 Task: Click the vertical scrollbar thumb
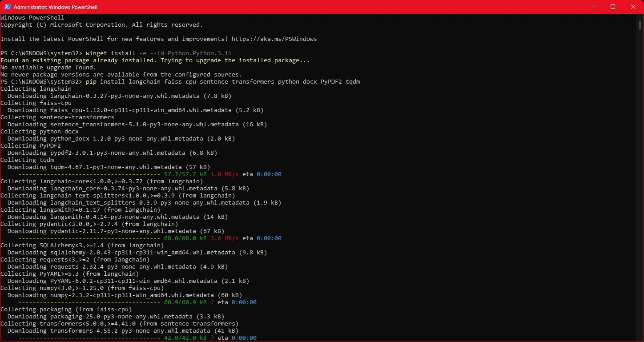[640, 24]
